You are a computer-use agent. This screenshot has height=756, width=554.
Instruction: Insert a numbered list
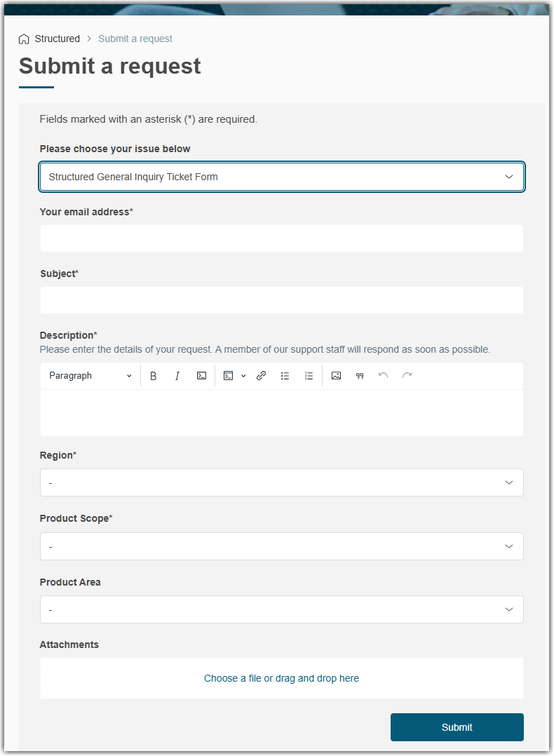309,376
